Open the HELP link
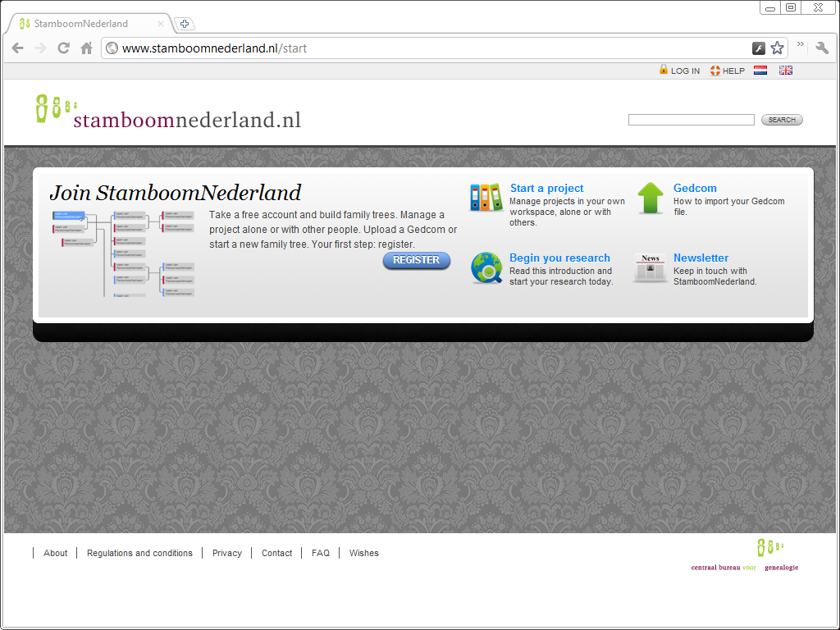Screen dimensions: 840x630 pos(733,71)
